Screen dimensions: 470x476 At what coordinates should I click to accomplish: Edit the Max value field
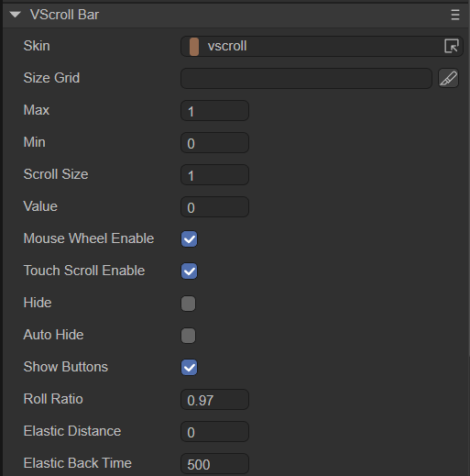214,110
